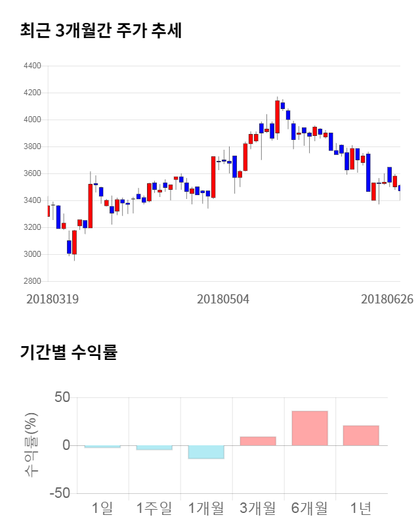Click the 4400 price axis label
This screenshot has height=532, width=420.
pos(32,66)
